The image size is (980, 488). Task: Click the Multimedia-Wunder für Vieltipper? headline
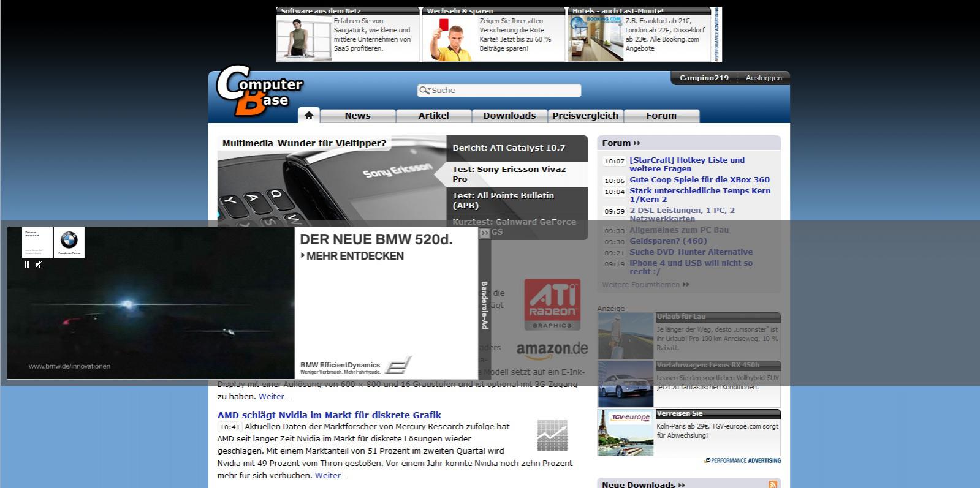point(304,143)
